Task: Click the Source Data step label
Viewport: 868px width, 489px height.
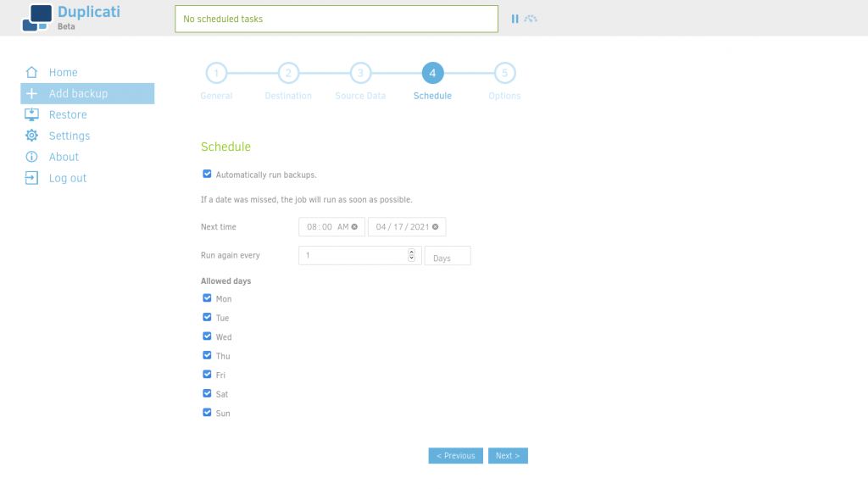Action: click(x=360, y=96)
